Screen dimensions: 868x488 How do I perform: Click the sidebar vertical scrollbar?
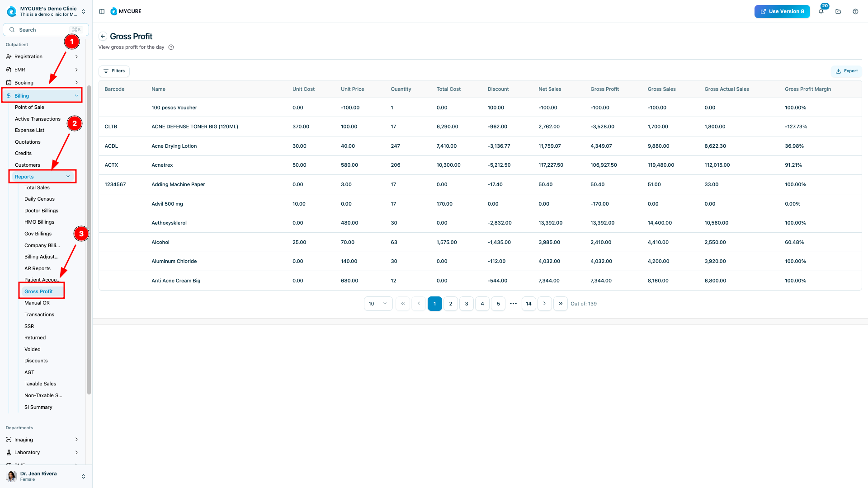(x=89, y=239)
